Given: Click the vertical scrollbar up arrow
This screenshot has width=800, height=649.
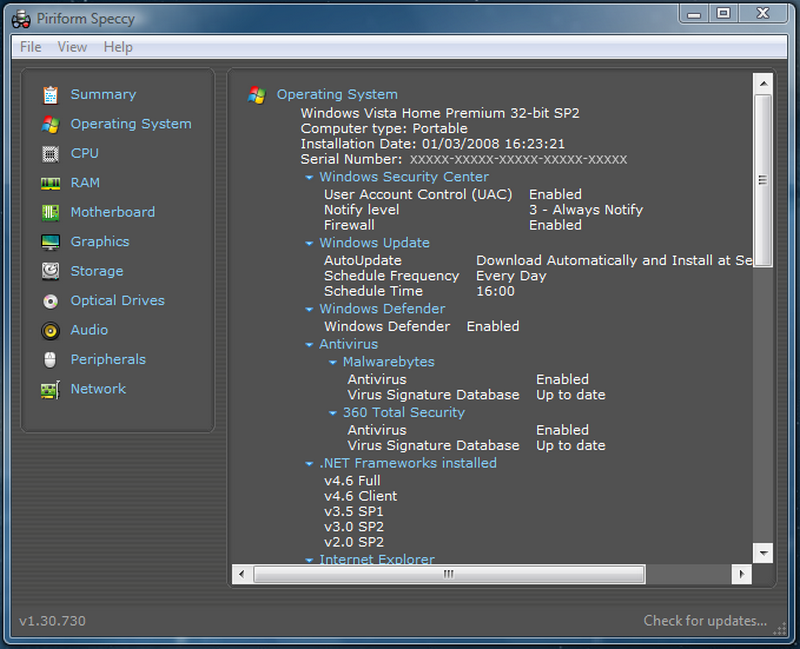Looking at the screenshot, I should [763, 83].
